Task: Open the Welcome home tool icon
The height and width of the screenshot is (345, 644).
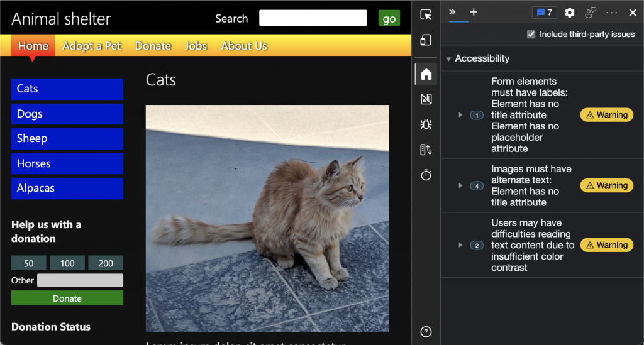Action: click(426, 74)
